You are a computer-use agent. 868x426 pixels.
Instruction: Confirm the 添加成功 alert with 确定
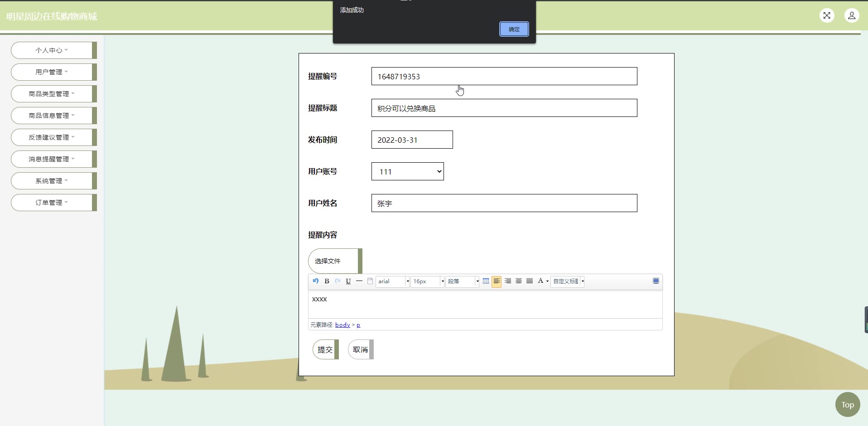[x=514, y=29]
